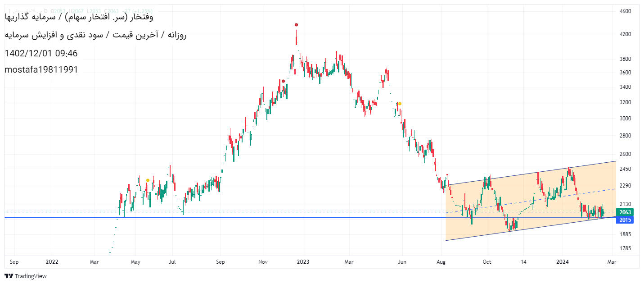The image size is (644, 284).
Task: Select the lower line of the channel
Action: tap(531, 229)
